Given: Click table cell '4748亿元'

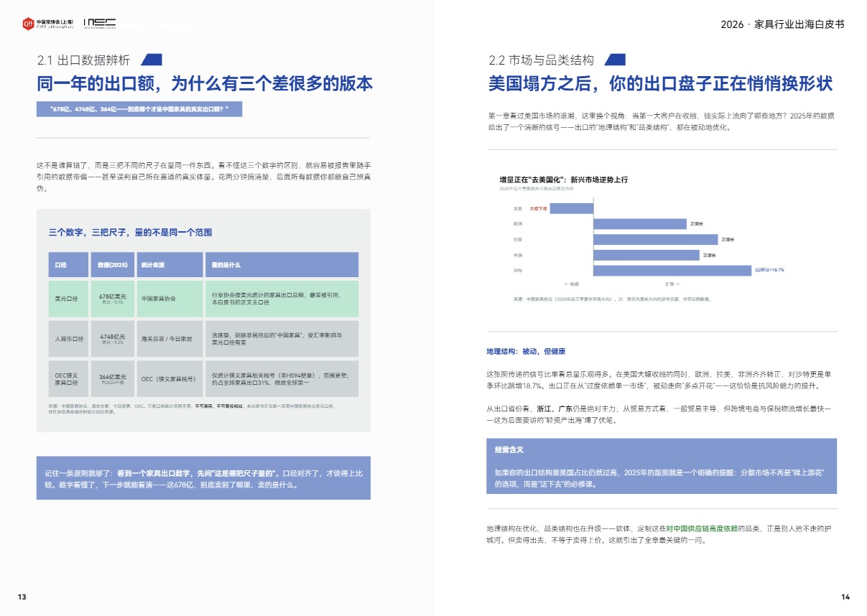Looking at the screenshot, I should point(112,338).
